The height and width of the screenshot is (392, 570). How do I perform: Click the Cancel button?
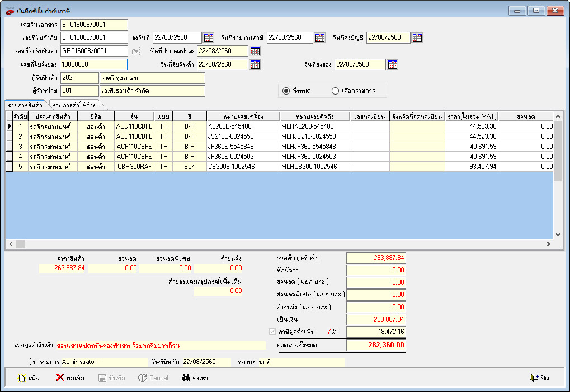click(x=153, y=378)
